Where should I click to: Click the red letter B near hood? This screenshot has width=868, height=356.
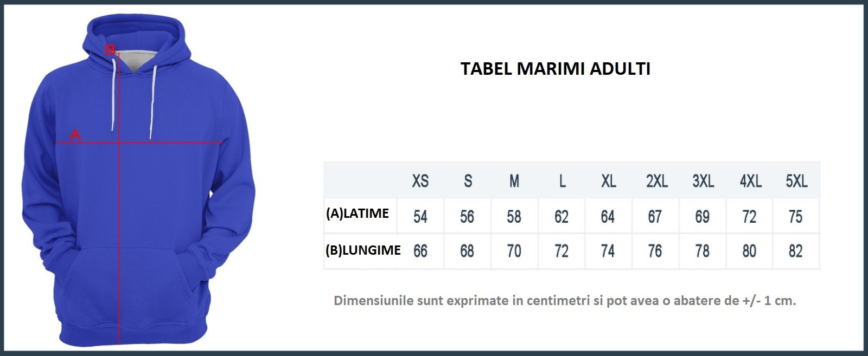click(110, 50)
